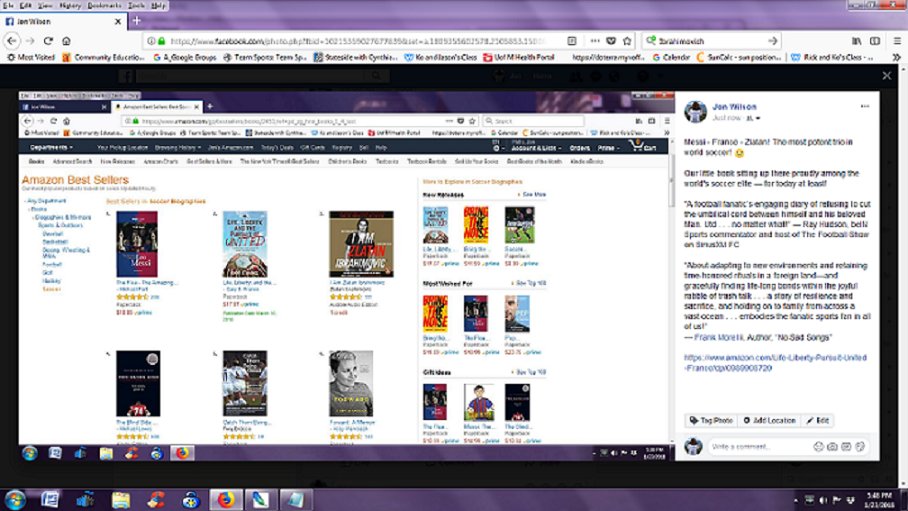Open taskbar clock showing 5:48 PM
The image size is (908, 511).
click(878, 500)
